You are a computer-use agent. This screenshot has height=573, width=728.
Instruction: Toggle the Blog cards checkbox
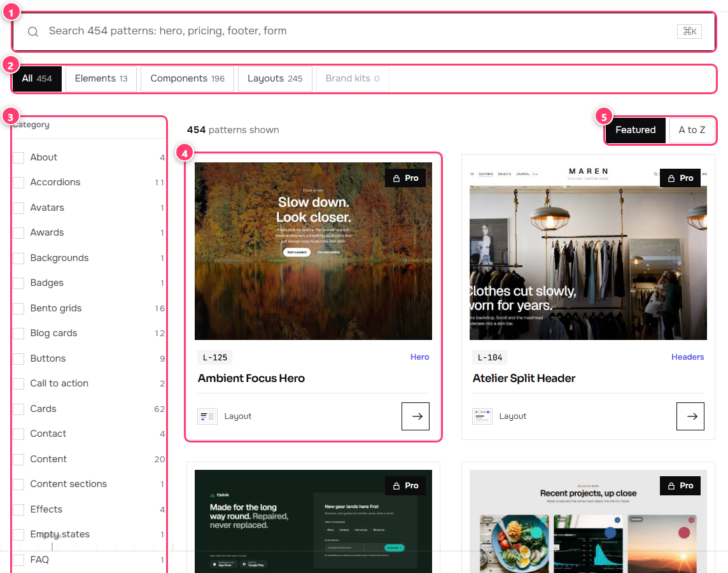(18, 334)
